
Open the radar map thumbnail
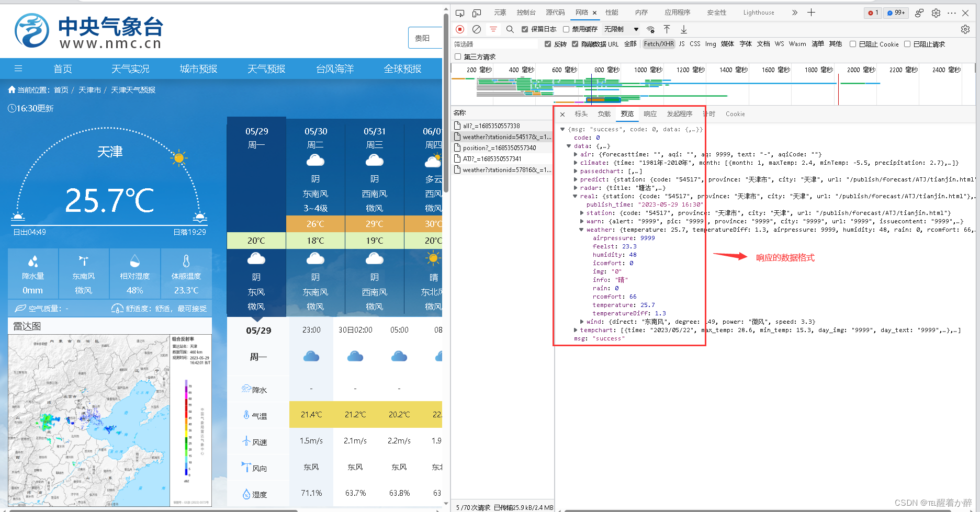coord(110,421)
